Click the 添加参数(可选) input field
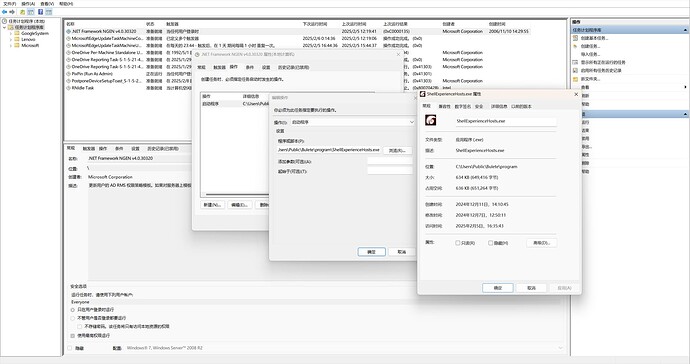Viewport: 690px width, 364px height. point(389,162)
